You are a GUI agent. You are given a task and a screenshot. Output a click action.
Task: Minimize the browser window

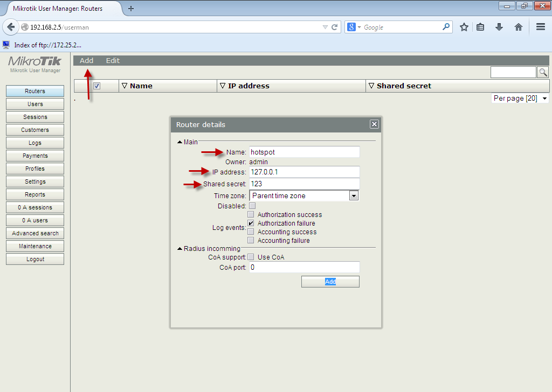pyautogui.click(x=507, y=5)
